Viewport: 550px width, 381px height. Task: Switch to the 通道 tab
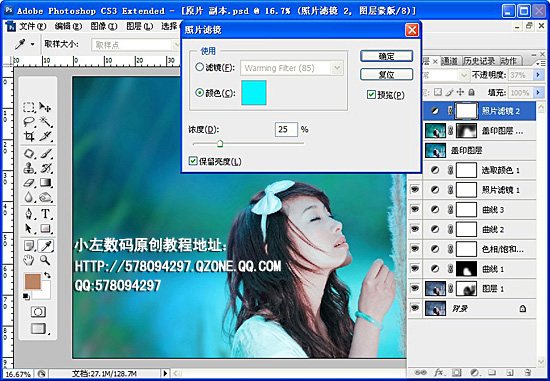449,61
